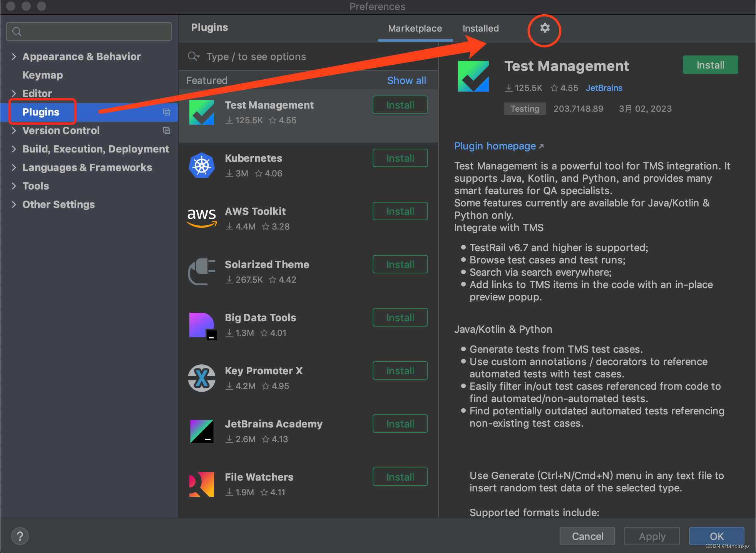Install the File Watchers plugin

(x=400, y=477)
